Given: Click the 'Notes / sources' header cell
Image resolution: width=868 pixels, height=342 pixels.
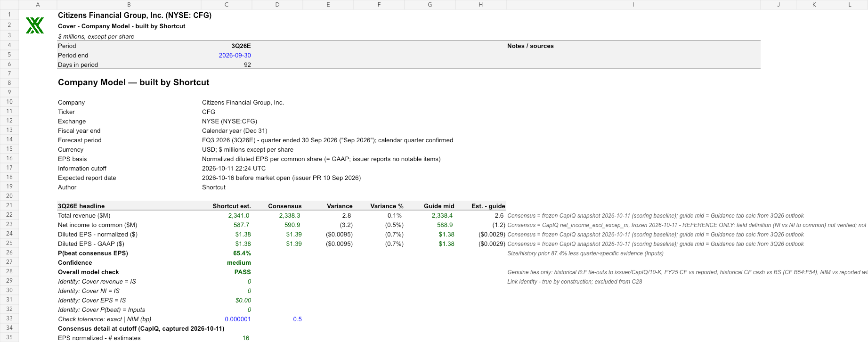Looking at the screenshot, I should [530, 46].
